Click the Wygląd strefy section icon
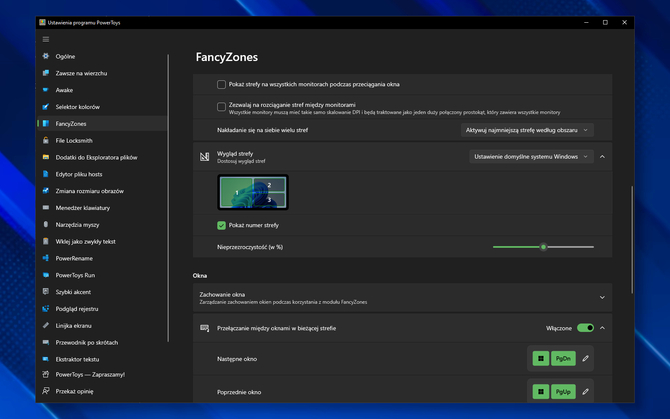Screen dimensions: 670x419 (205, 157)
